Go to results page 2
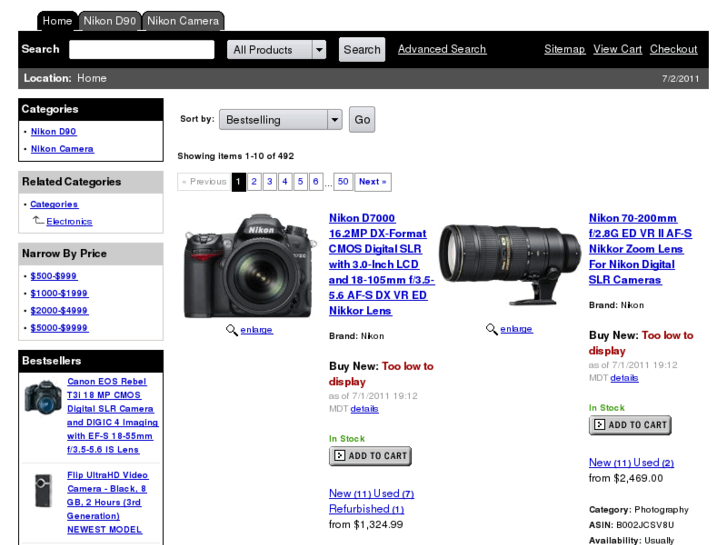Screen dimensions: 727x545 (254, 182)
